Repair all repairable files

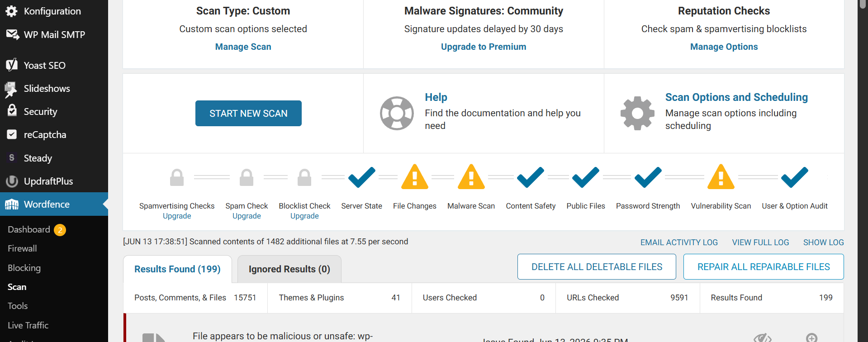pyautogui.click(x=764, y=267)
